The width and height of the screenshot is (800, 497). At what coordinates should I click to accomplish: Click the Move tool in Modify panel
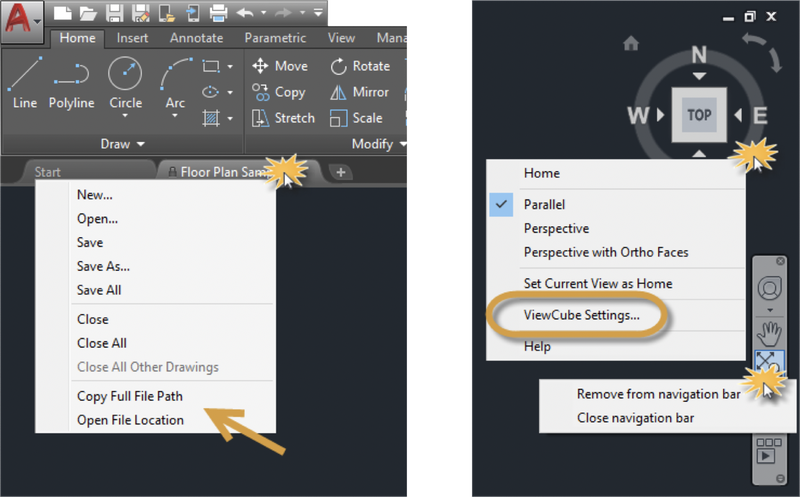click(280, 66)
